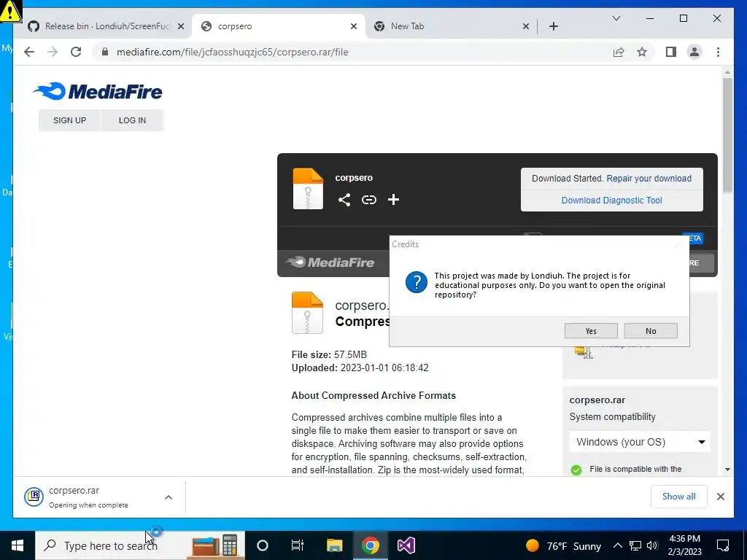
Task: Bookmark this page with the star icon
Action: (642, 52)
